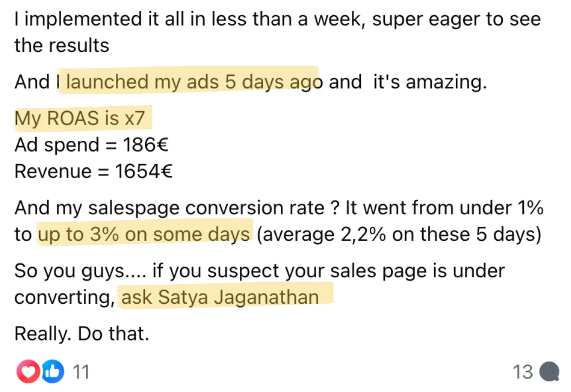Image resolution: width=571 pixels, height=392 pixels.
Task: Click the word 'converting,' in post
Action: [x=65, y=298]
